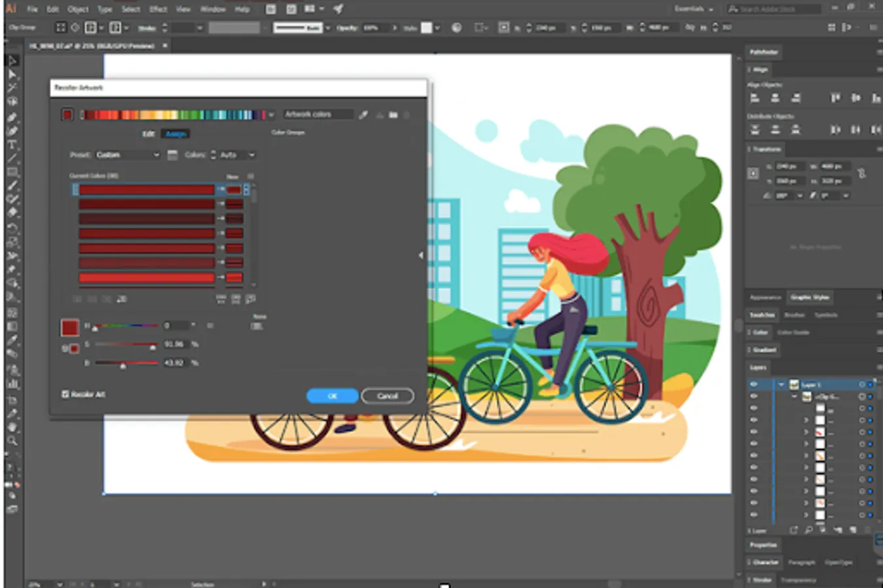Click the reference point icon in Transform panel
883x588 pixels.
pos(753,174)
